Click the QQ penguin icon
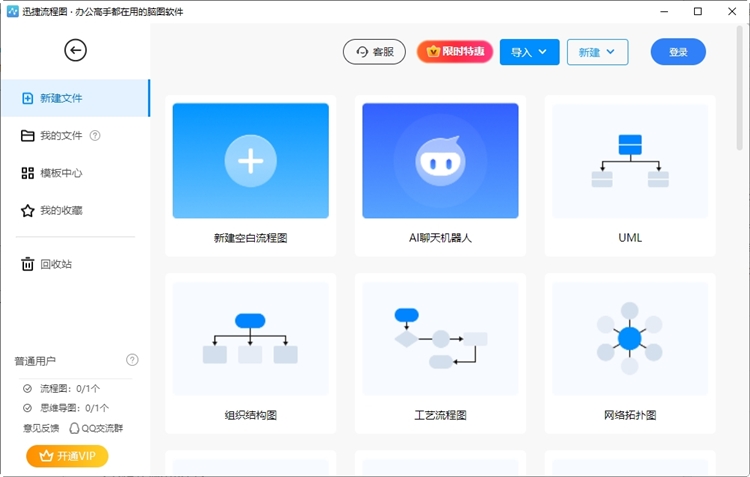 point(74,428)
